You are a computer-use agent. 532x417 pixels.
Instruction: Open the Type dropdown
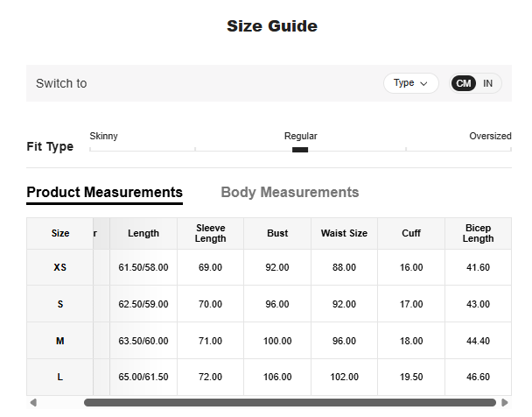pyautogui.click(x=410, y=83)
